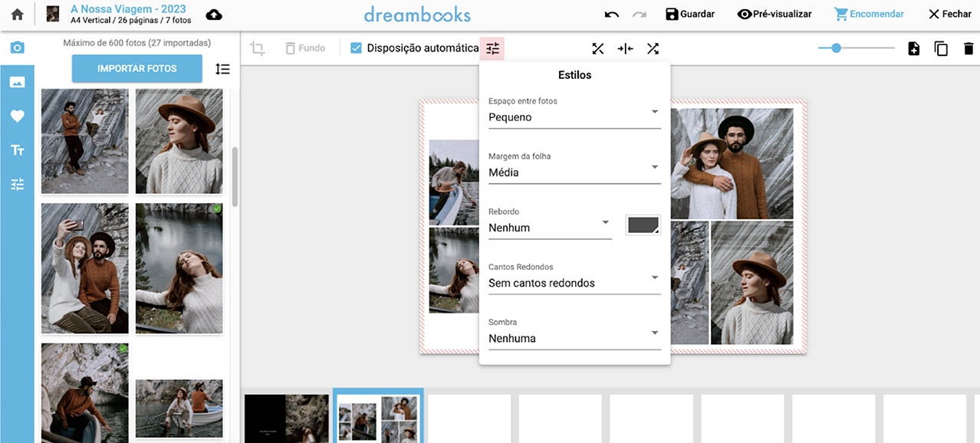The width and height of the screenshot is (980, 443).
Task: Select the text tool in sidebar
Action: click(17, 150)
